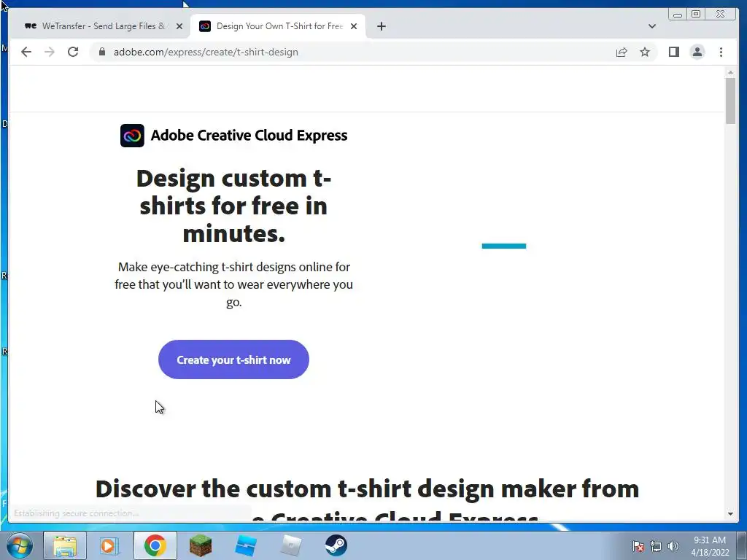Image resolution: width=747 pixels, height=560 pixels.
Task: Open the Chrome three-dot menu
Action: point(721,52)
